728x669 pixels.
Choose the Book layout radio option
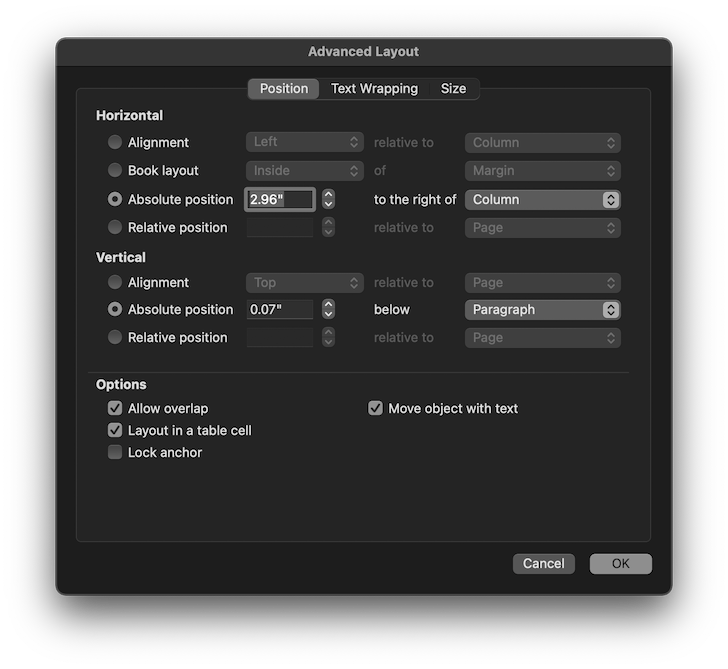[x=115, y=171]
